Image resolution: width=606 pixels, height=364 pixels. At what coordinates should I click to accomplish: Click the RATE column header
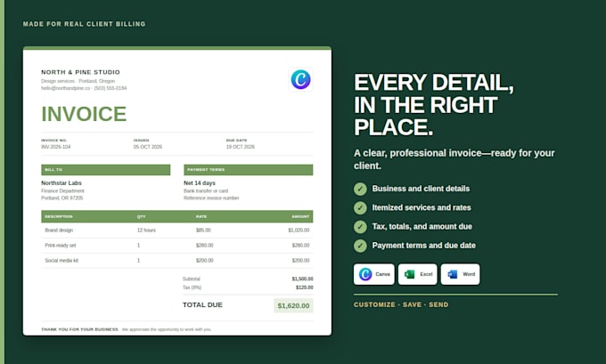(x=201, y=216)
